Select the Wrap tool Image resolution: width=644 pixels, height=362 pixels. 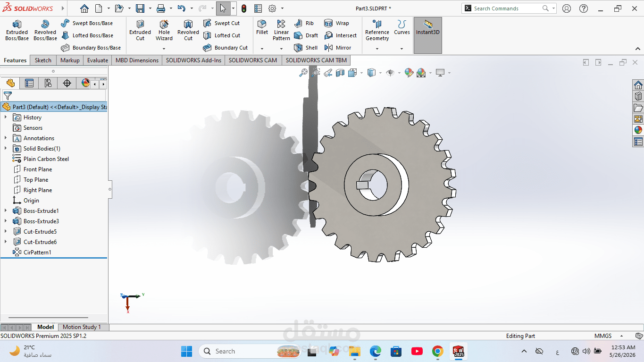coord(336,23)
